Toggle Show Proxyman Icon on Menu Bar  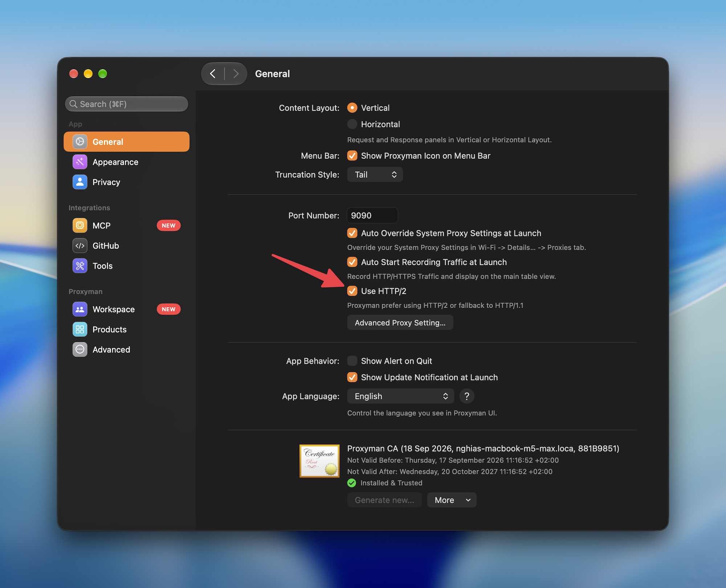(x=352, y=156)
